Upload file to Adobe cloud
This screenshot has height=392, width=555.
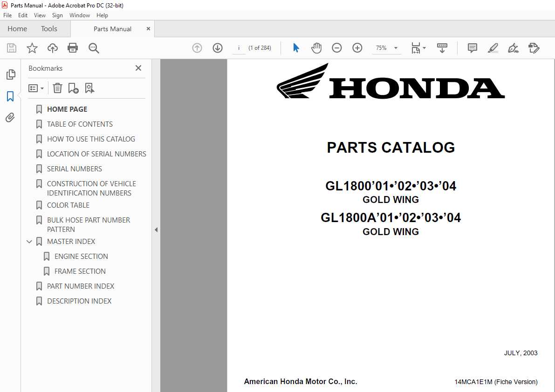(52, 47)
